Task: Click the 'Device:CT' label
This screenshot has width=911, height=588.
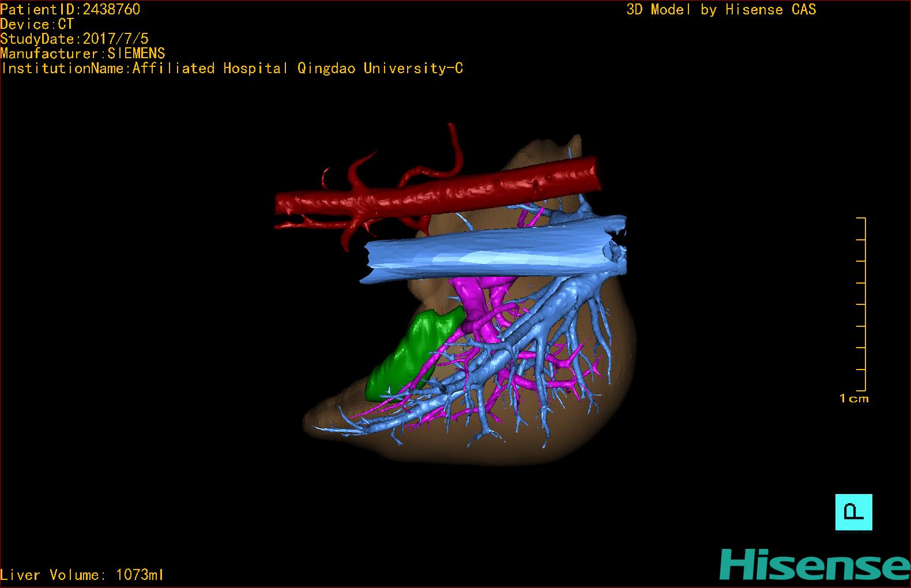Action: 37,24
